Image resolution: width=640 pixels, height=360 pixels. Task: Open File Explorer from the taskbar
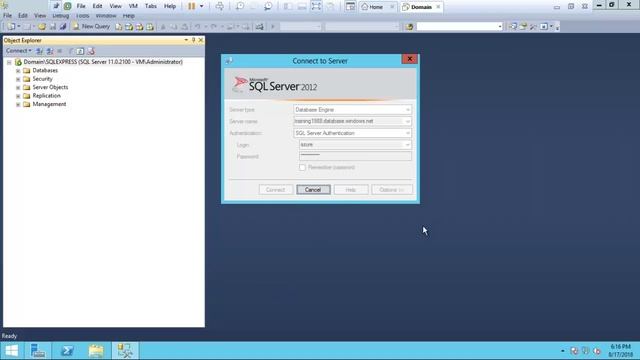tap(96, 351)
